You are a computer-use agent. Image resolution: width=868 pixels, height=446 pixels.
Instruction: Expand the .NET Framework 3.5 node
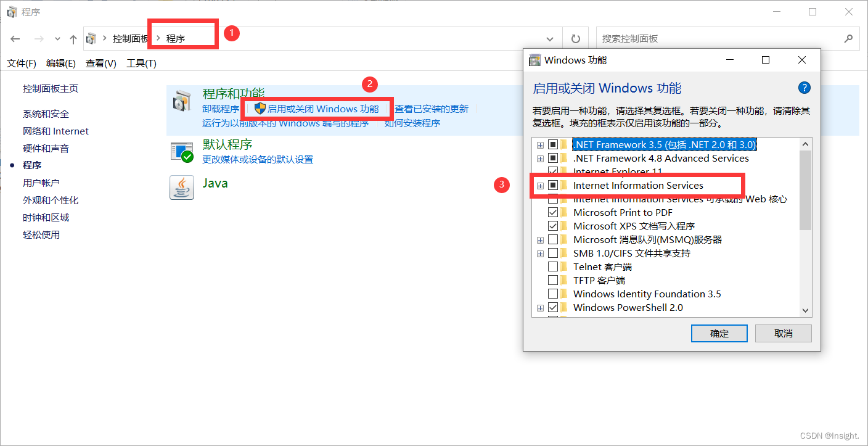pos(540,144)
